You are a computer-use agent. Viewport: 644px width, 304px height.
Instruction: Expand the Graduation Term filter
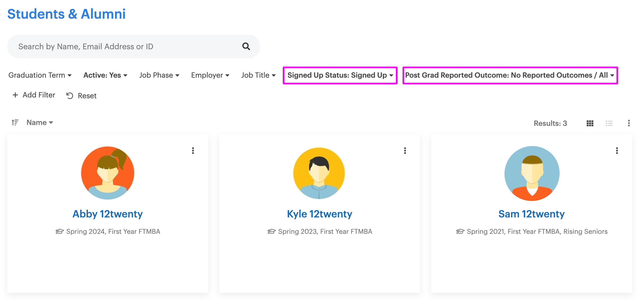coord(40,75)
